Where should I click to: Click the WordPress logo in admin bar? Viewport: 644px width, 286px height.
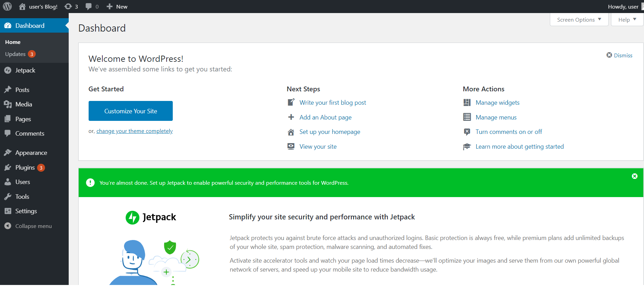point(7,7)
